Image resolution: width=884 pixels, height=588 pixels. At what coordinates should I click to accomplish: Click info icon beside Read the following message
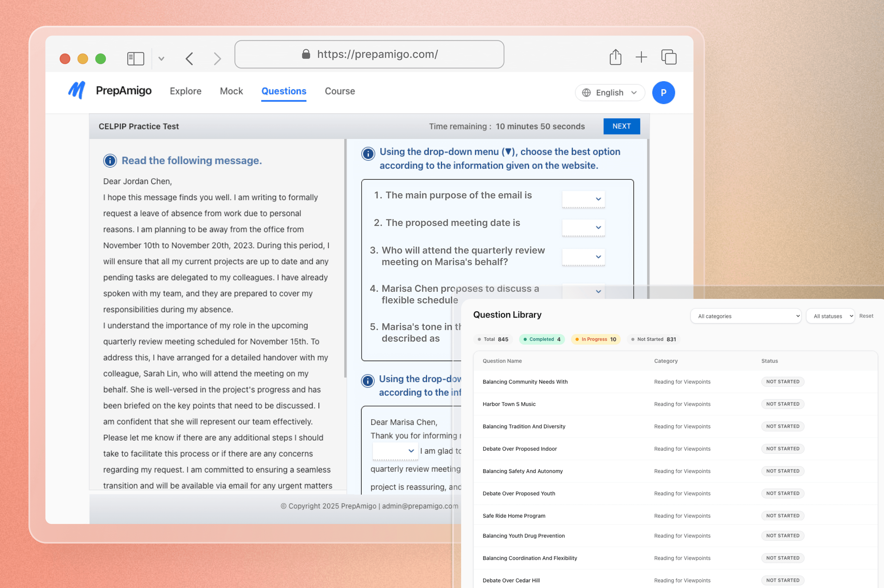point(110,161)
